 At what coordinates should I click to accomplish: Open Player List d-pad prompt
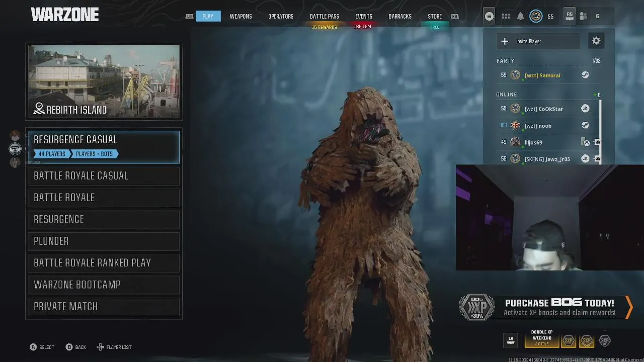click(x=114, y=347)
